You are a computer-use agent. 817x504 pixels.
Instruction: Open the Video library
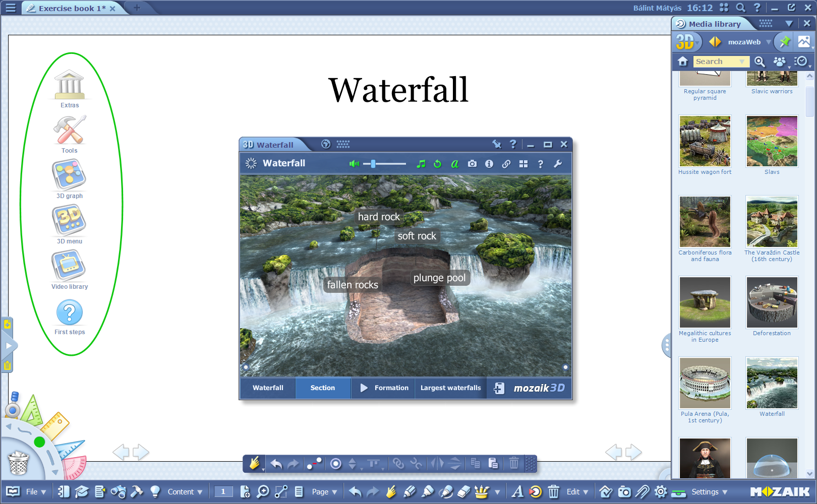pos(69,266)
